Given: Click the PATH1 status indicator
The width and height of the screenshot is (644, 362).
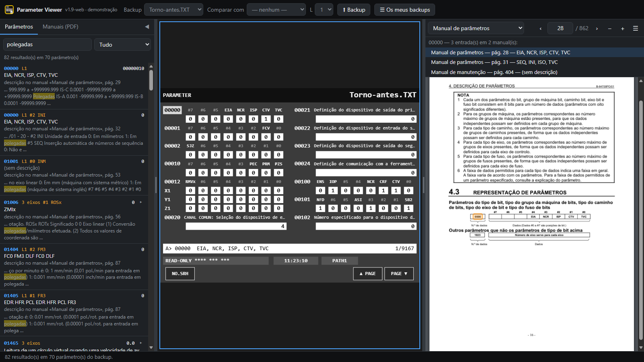Looking at the screenshot, I should point(339,261).
